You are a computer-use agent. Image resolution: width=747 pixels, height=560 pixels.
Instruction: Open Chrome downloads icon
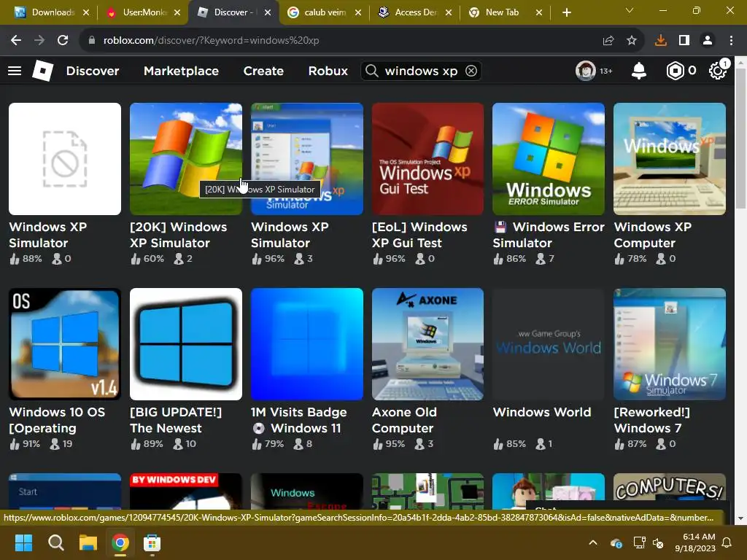(x=661, y=41)
